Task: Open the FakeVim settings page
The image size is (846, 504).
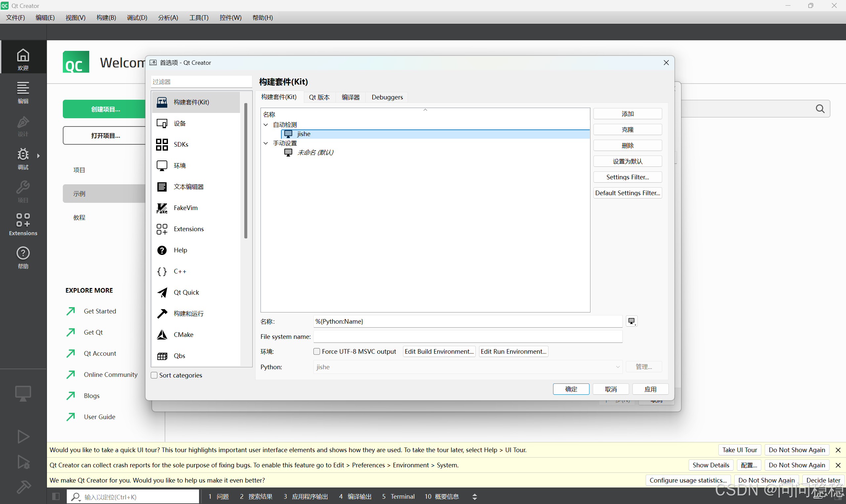Action: click(185, 207)
